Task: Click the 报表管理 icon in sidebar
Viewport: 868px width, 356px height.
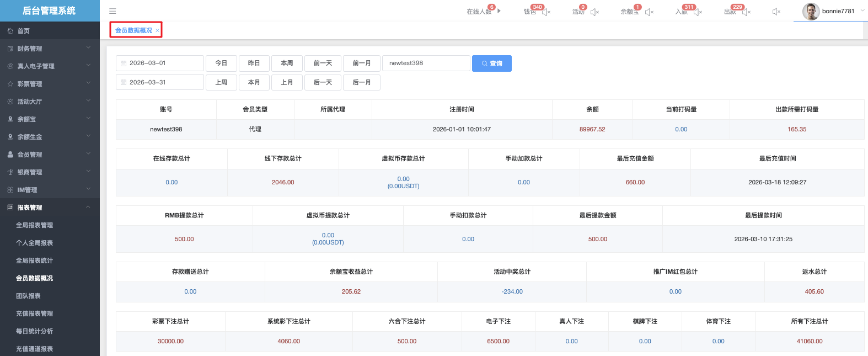Action: tap(10, 208)
